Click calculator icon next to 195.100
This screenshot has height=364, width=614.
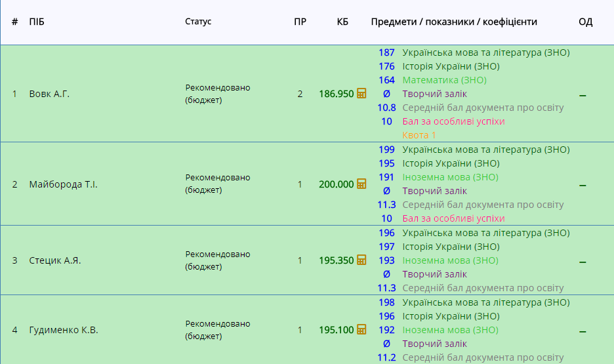tap(361, 330)
